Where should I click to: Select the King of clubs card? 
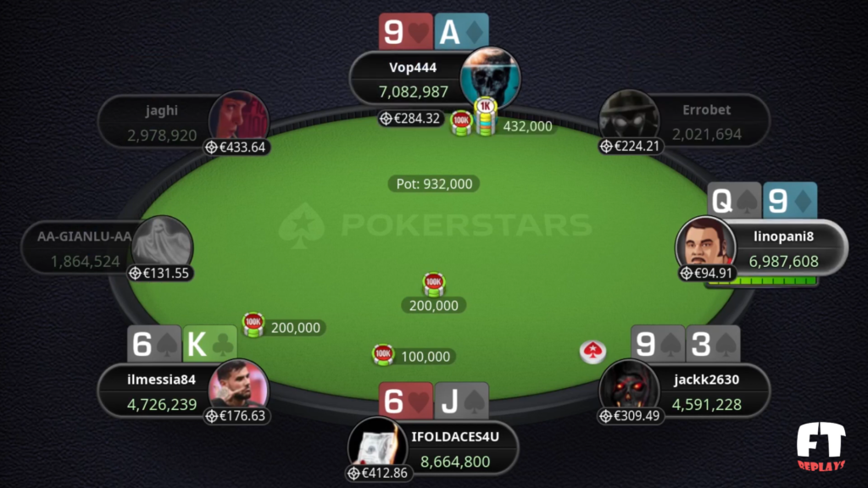[210, 344]
